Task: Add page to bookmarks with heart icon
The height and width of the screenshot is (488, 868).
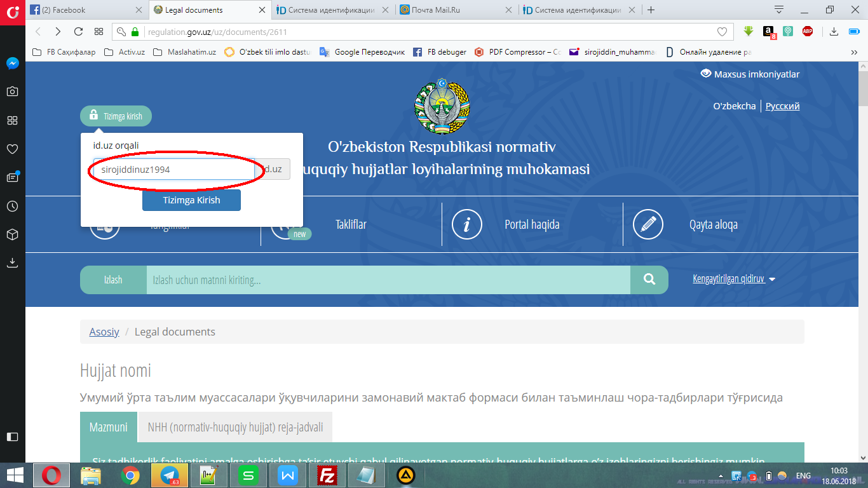Action: 722,31
